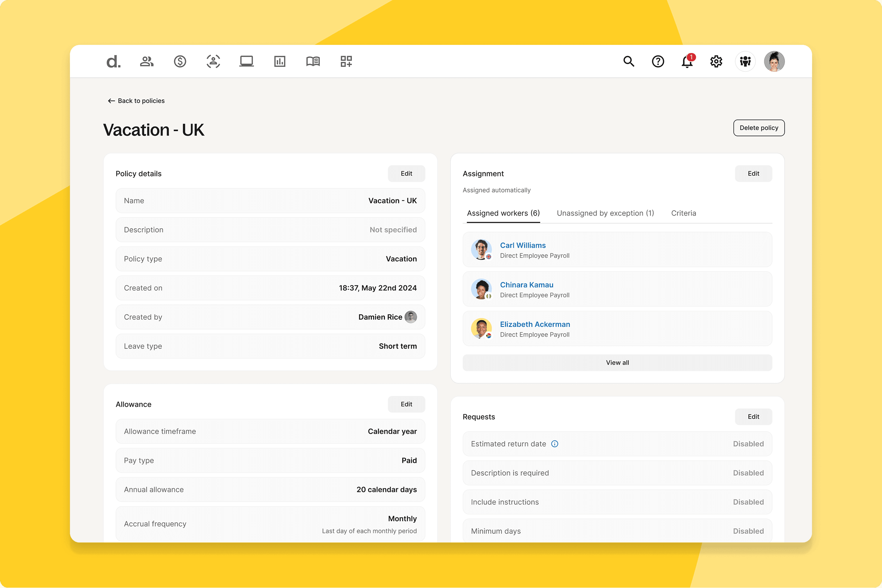Click the info icon beside Estimated return date
882x588 pixels.
click(555, 444)
